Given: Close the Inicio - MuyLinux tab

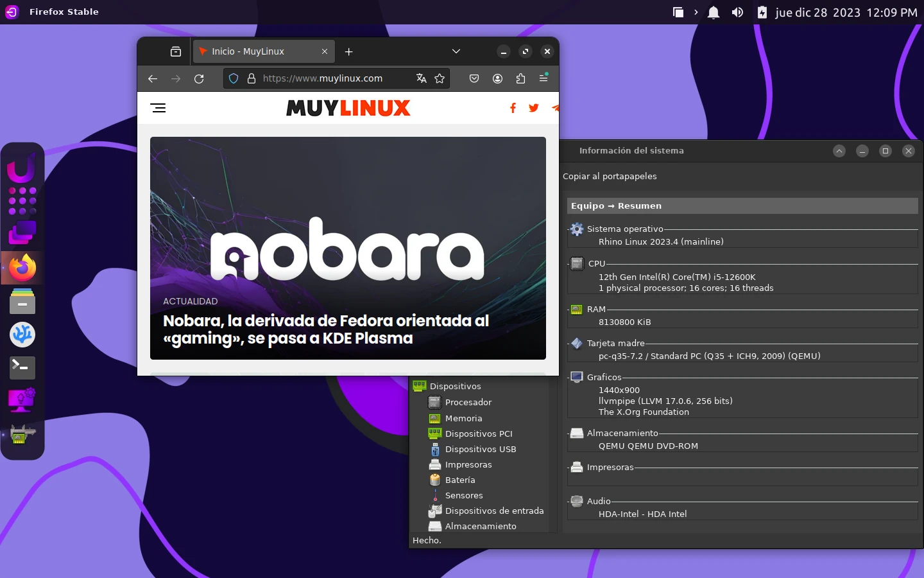Looking at the screenshot, I should pos(325,51).
